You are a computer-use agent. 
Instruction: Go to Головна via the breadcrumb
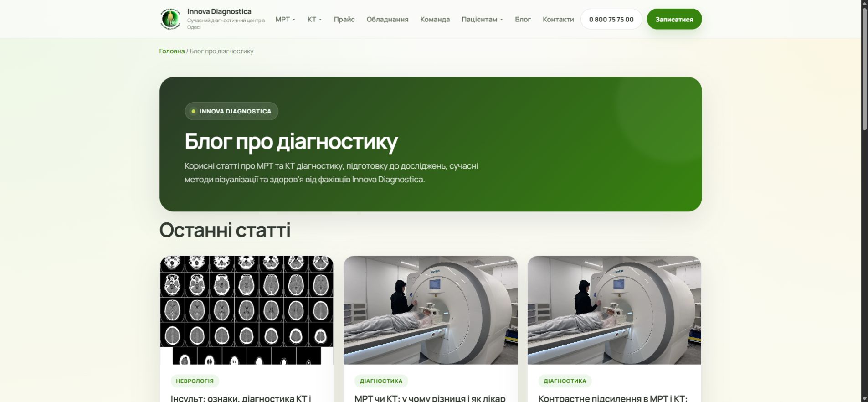pyautogui.click(x=172, y=51)
